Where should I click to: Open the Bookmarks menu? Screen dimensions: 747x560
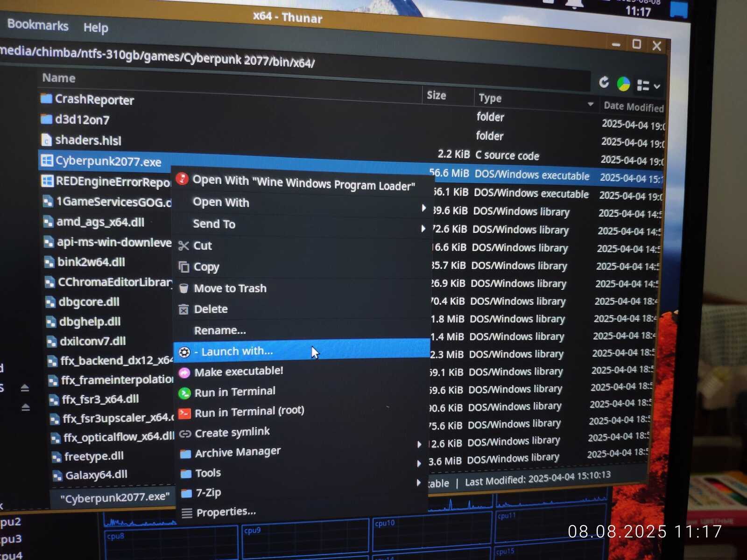click(x=38, y=25)
